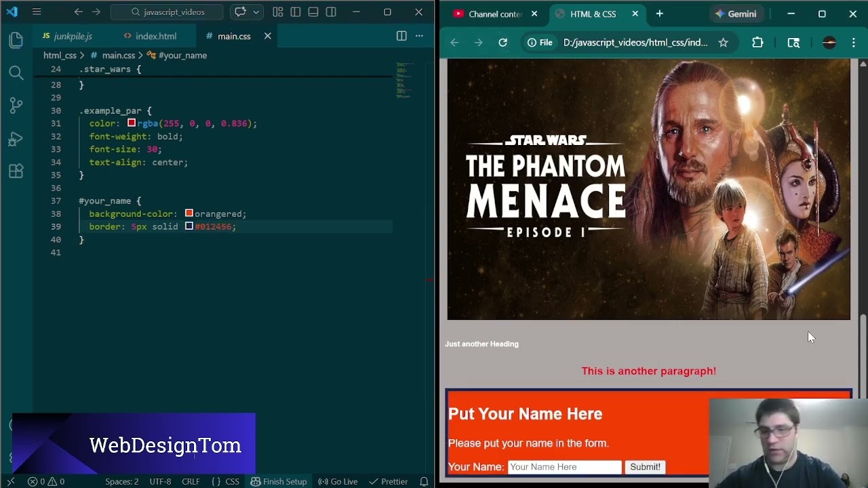Go forward in the browser
The height and width of the screenshot is (488, 868).
[479, 43]
